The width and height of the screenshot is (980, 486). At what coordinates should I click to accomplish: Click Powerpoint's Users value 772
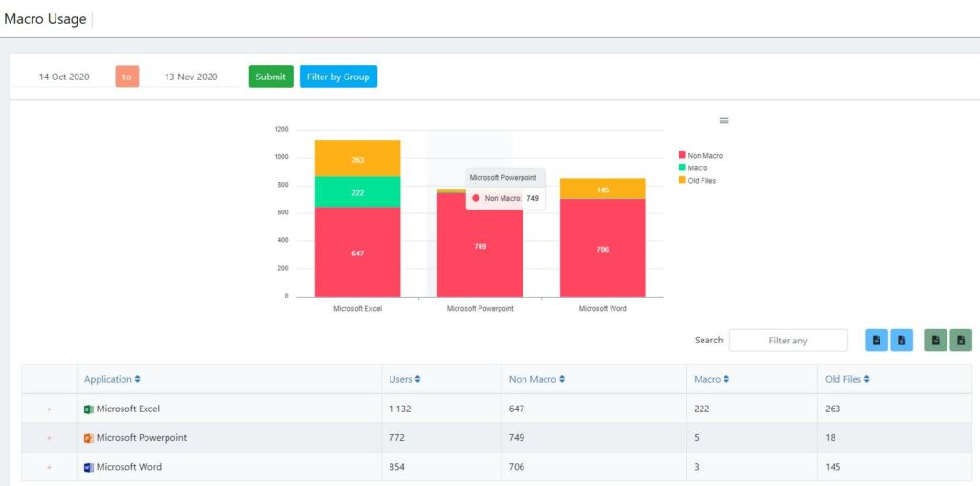pos(397,438)
